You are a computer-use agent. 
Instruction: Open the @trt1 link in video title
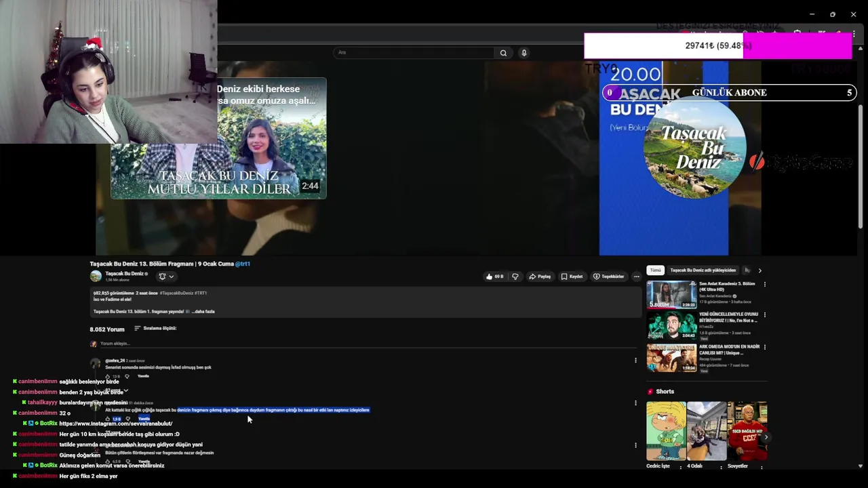[243, 264]
